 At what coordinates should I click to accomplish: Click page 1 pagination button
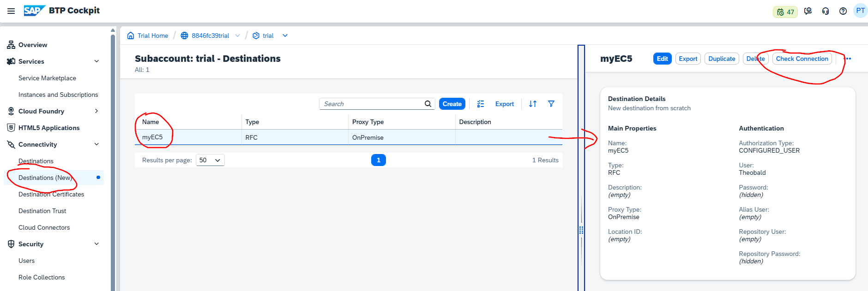pyautogui.click(x=379, y=160)
